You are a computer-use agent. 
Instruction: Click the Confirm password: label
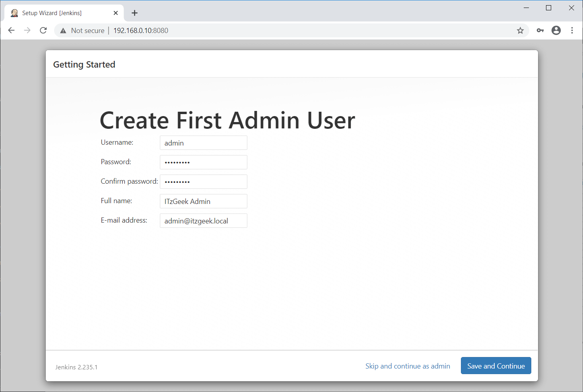tap(129, 181)
